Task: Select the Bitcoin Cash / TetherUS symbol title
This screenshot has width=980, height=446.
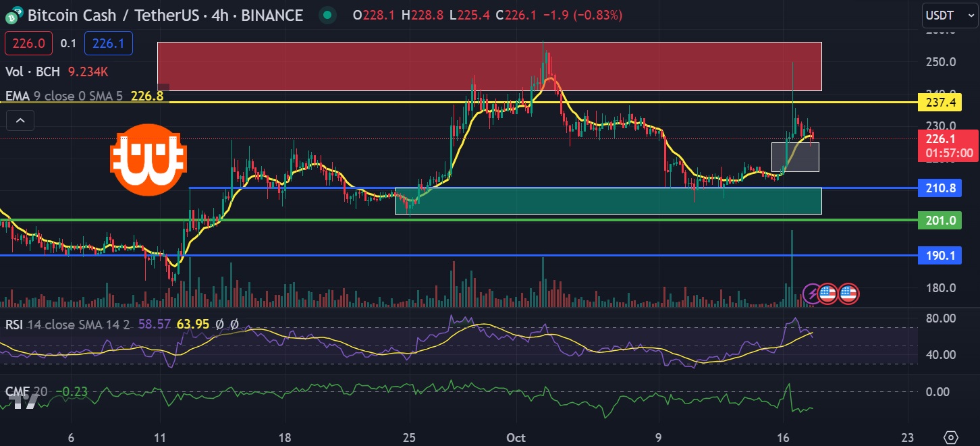Action: click(x=165, y=15)
